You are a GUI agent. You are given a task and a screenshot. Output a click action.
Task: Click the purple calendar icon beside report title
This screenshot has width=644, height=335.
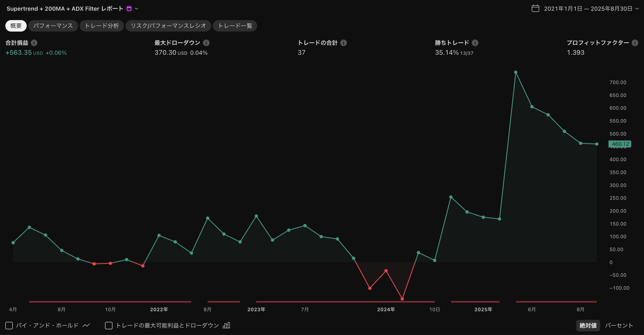coord(129,9)
